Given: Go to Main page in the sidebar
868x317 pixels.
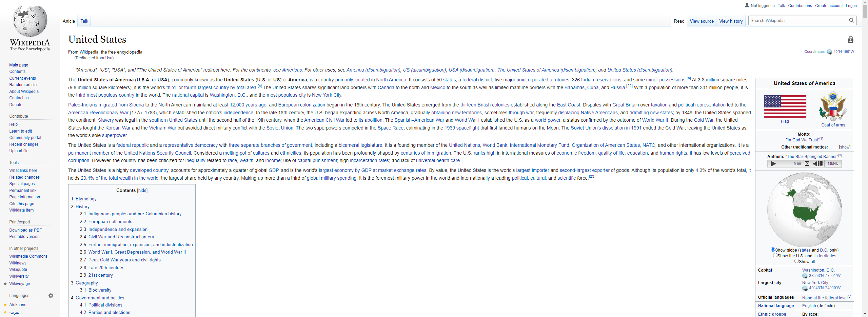Looking at the screenshot, I should pos(19,65).
